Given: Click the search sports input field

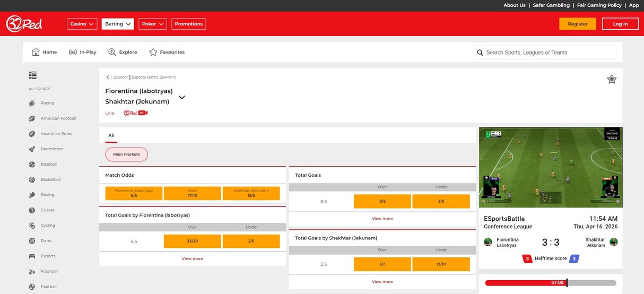Looking at the screenshot, I should pos(545,53).
